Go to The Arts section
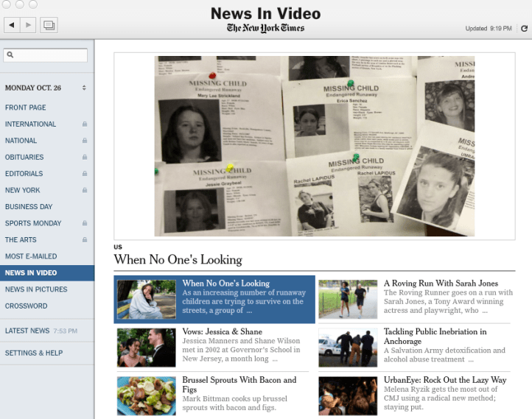Screen dimensions: 532x419 pos(21,239)
